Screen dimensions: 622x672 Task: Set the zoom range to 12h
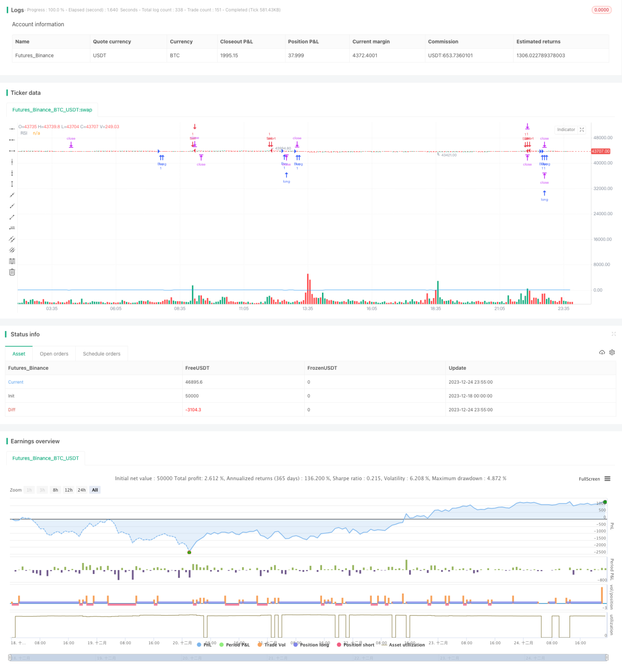pyautogui.click(x=68, y=490)
